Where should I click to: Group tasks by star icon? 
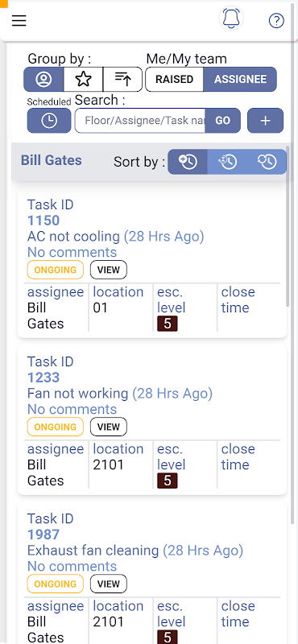coord(84,79)
